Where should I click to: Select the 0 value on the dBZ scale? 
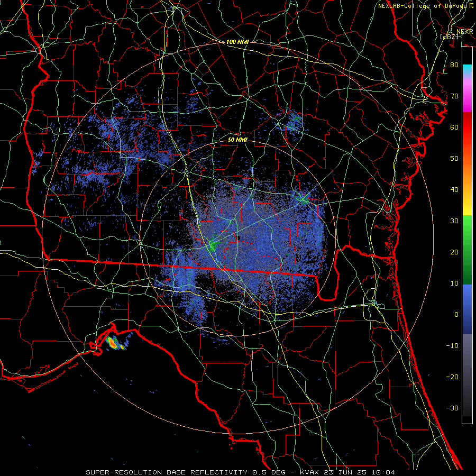click(x=456, y=315)
